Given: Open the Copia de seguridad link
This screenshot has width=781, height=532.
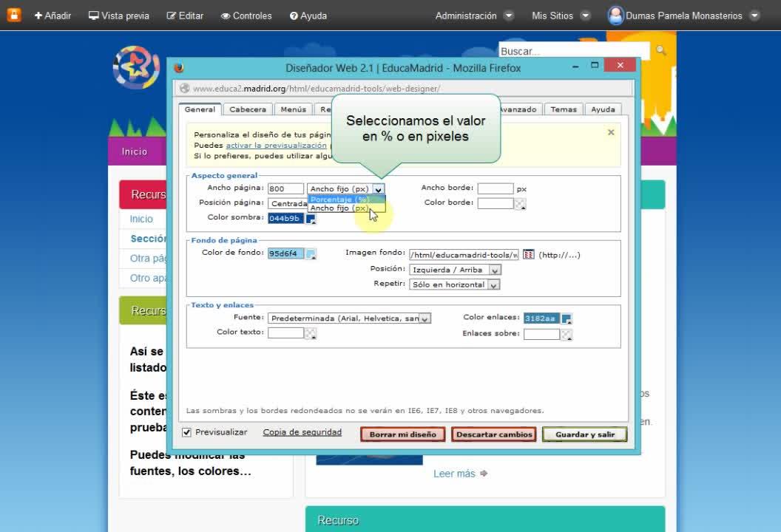Looking at the screenshot, I should (x=302, y=432).
